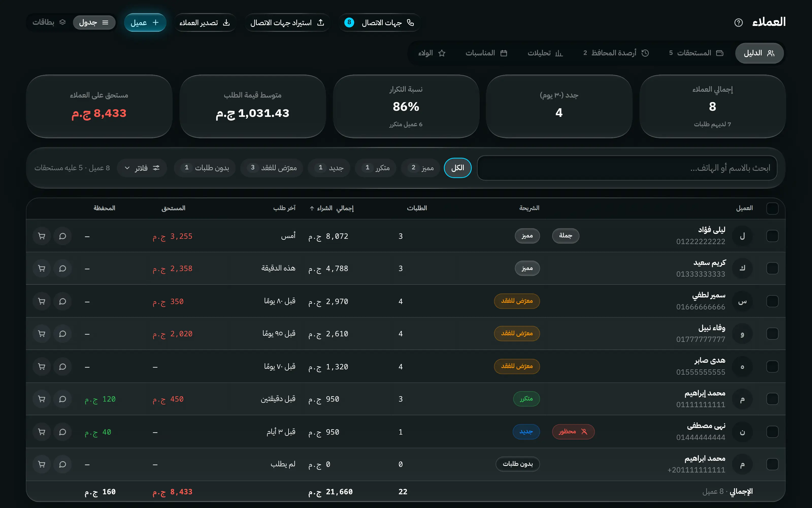Viewport: 812px width, 508px height.
Task: Filter by مميز segment chip
Action: click(421, 168)
